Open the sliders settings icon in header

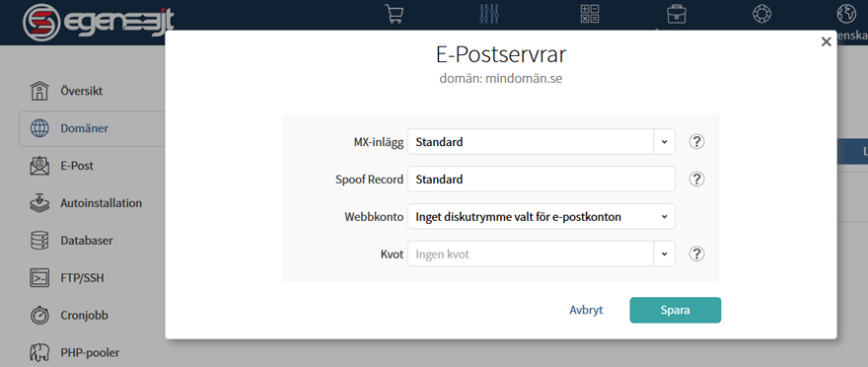[x=489, y=14]
